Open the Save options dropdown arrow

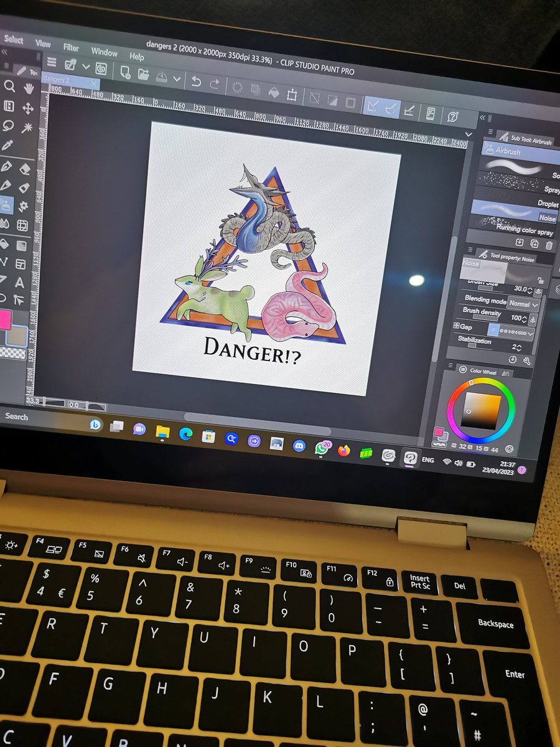177,79
